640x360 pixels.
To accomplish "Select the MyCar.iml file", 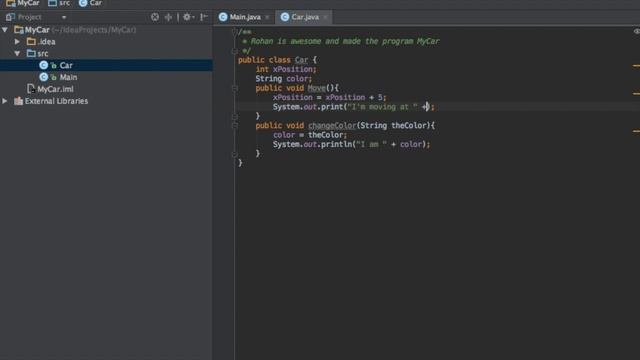I will (106, 89).
